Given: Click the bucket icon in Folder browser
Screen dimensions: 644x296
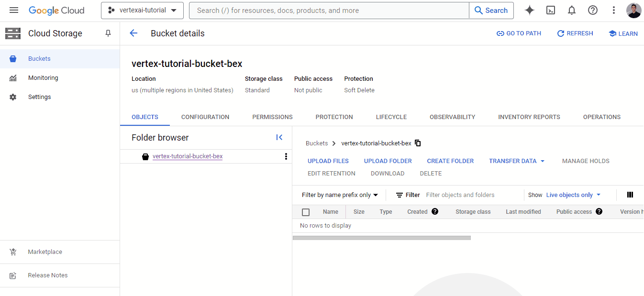Looking at the screenshot, I should click(145, 156).
